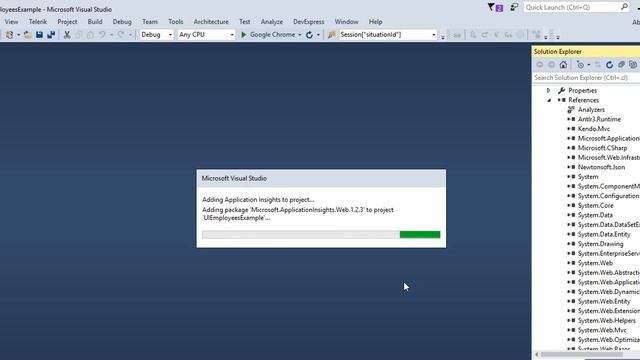The image size is (640, 360).
Task: Open the refresh button dropdown arrow
Action: (318, 35)
